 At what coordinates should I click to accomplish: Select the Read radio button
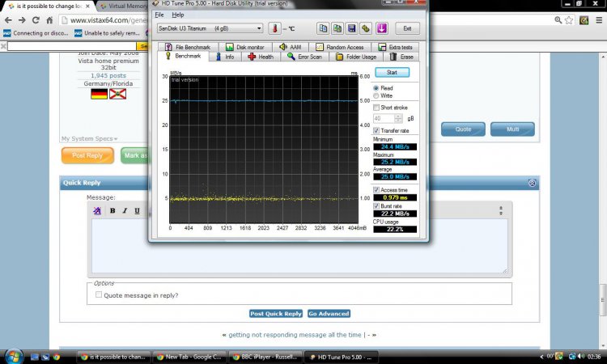(376, 88)
